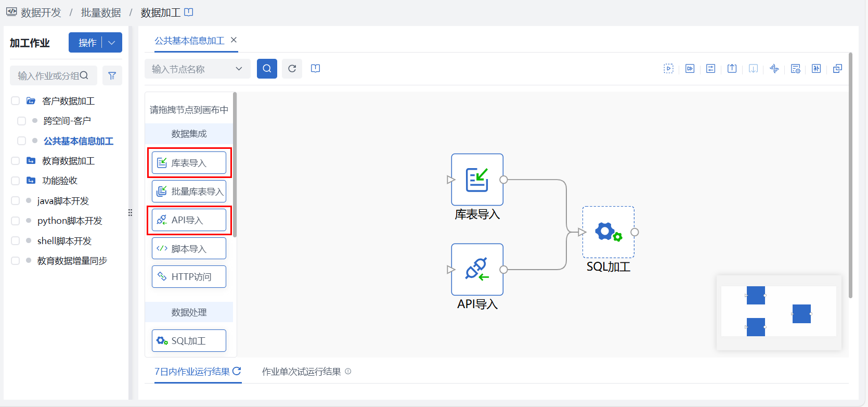Click the fast-forward run icon in toolbar
This screenshot has height=407, width=868.
(690, 69)
